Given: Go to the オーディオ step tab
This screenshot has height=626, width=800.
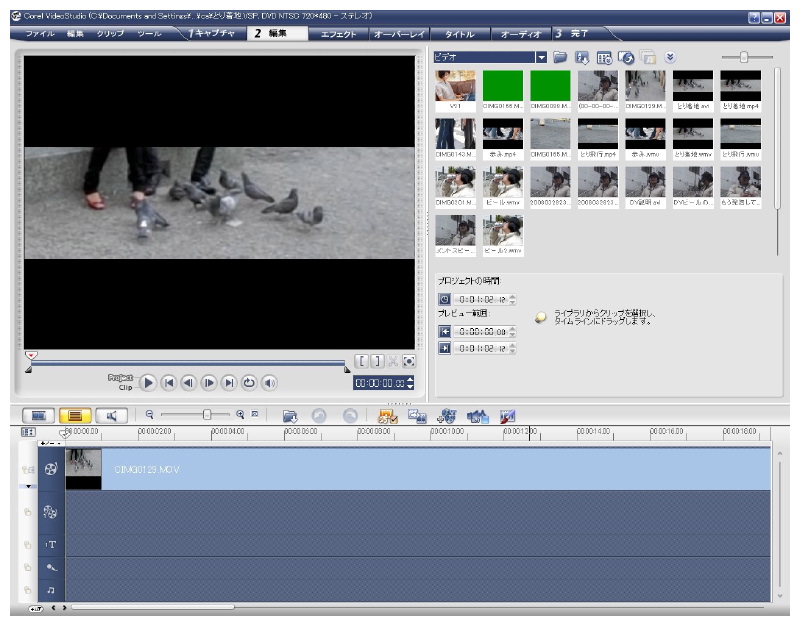Looking at the screenshot, I should pos(520,34).
